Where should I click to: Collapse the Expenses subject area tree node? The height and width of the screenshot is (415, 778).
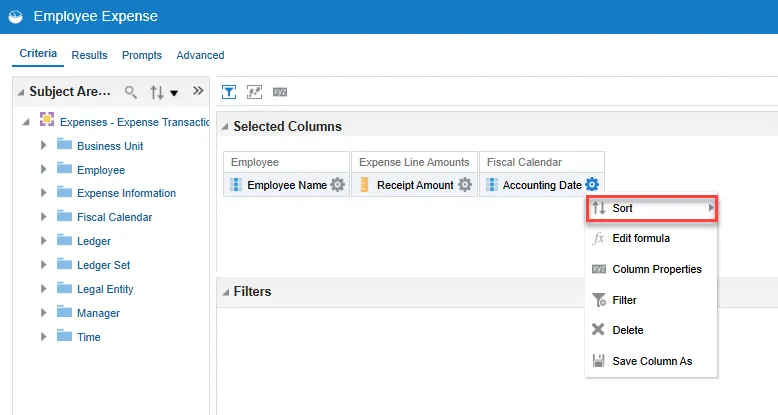[x=26, y=122]
